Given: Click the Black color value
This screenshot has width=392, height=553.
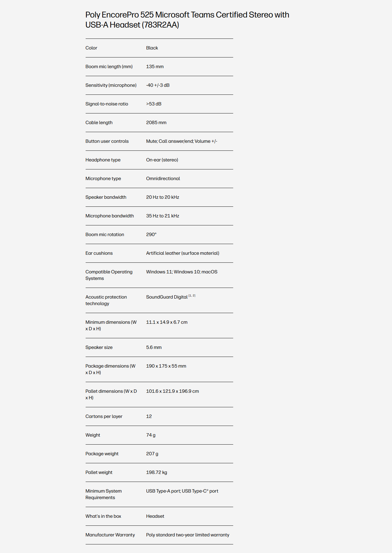Looking at the screenshot, I should click(x=152, y=48).
